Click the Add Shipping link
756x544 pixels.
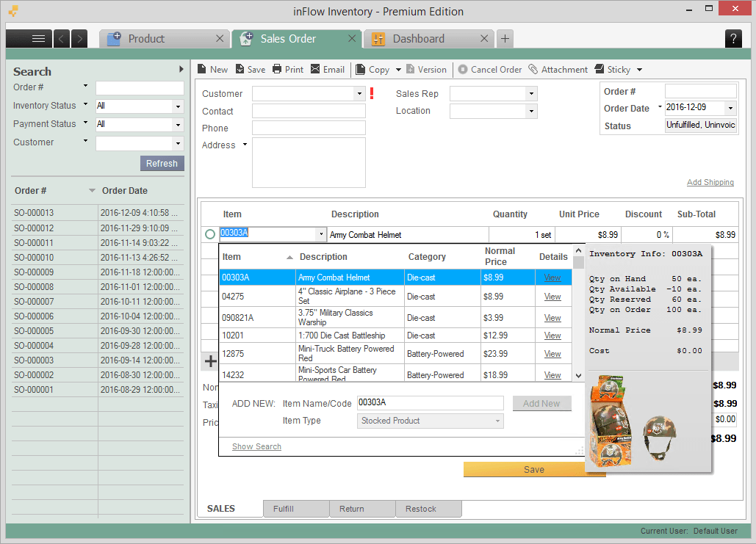pos(710,181)
